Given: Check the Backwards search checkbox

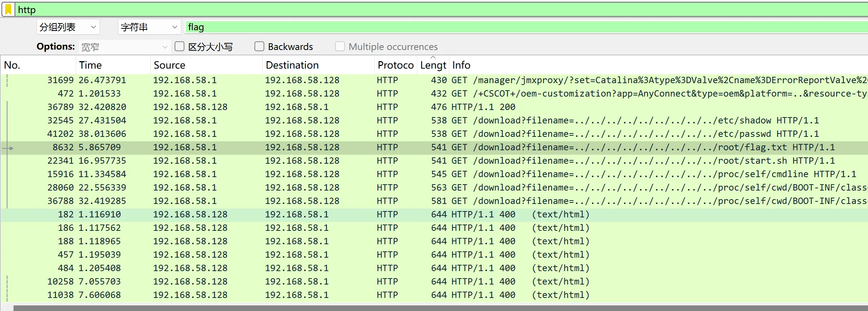Looking at the screenshot, I should coord(259,47).
